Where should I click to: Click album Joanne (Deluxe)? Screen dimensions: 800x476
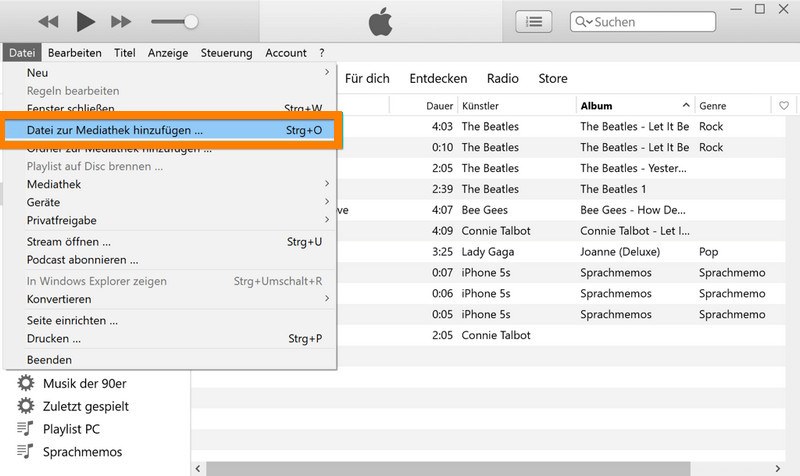[620, 252]
